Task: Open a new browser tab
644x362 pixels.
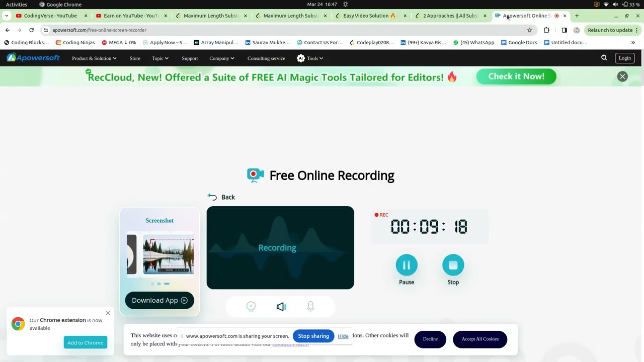Action: (577, 16)
